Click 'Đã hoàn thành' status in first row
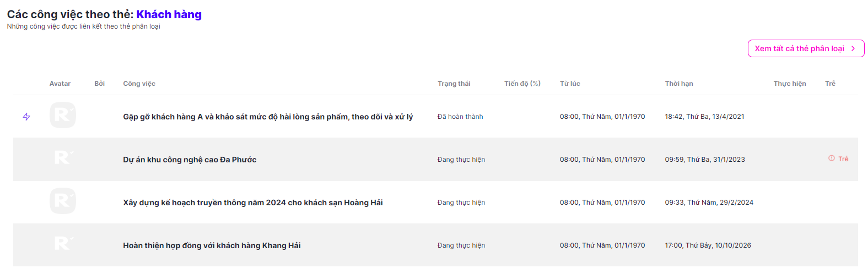868x279 pixels. tap(460, 117)
